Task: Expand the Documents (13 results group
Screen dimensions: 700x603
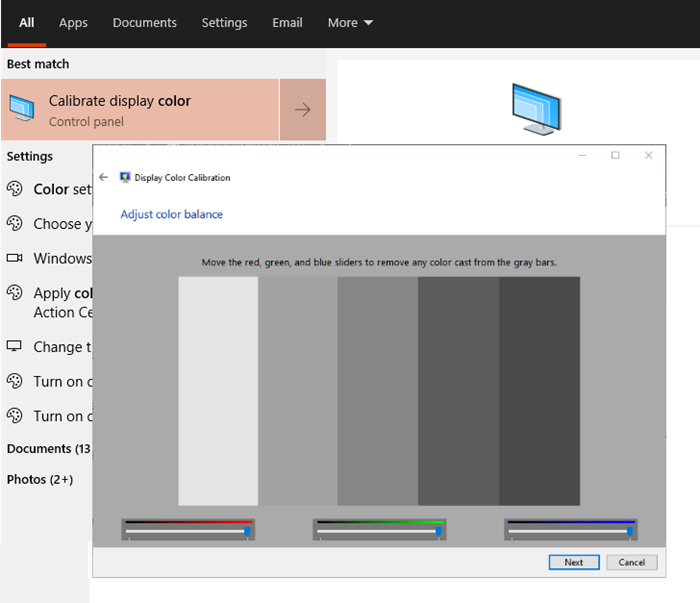Action: (49, 449)
